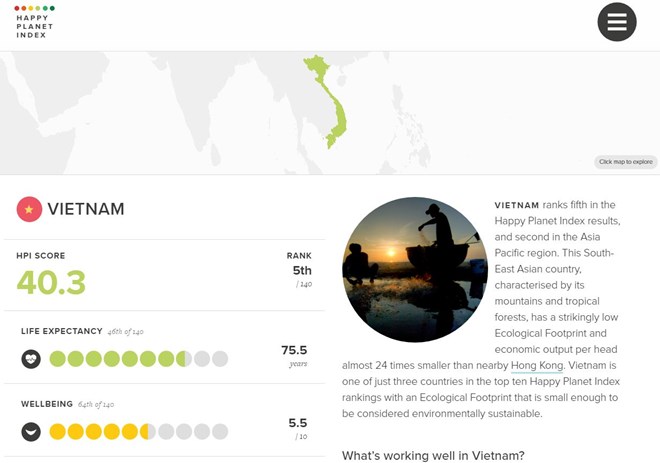Click the rank value 5th
This screenshot has height=463, width=660.
pyautogui.click(x=302, y=270)
